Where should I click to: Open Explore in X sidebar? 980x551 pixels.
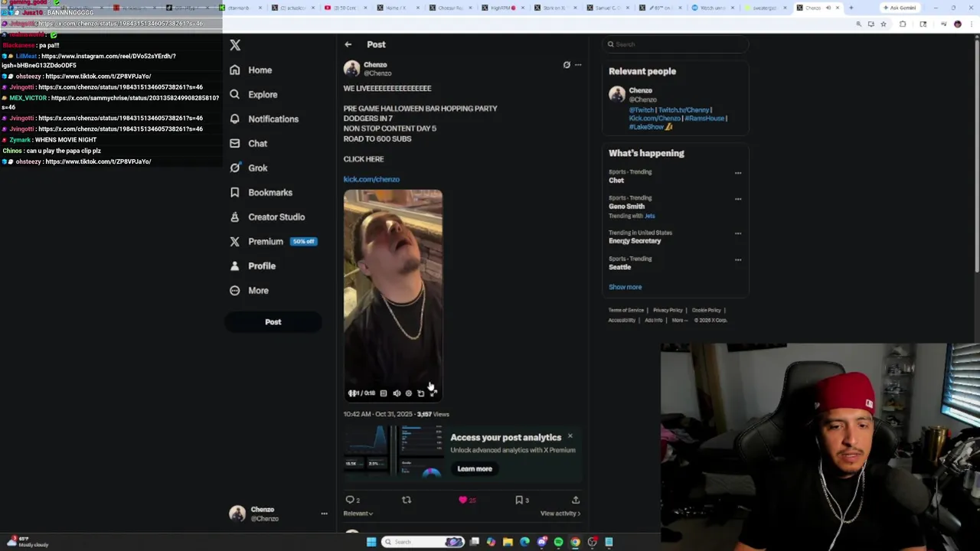[253, 94]
